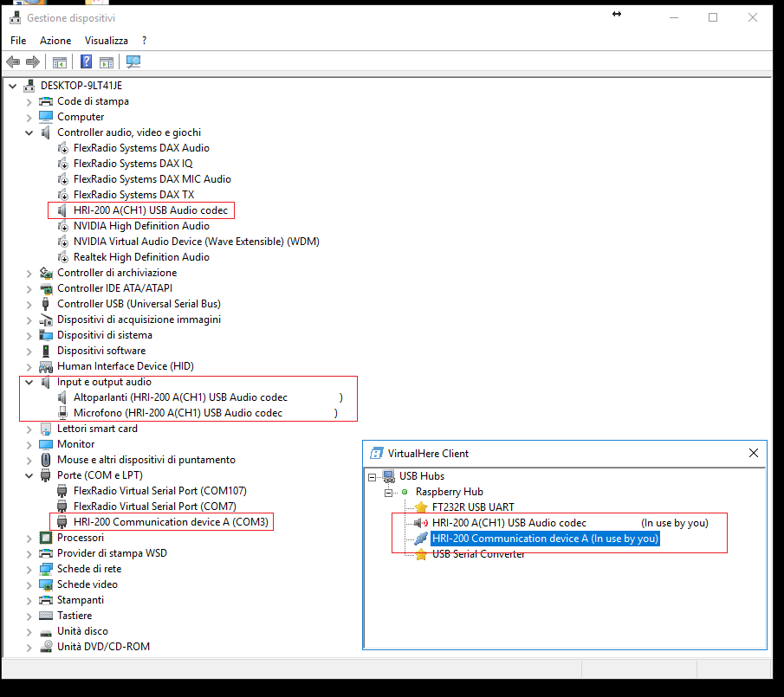Viewport: 784px width, 697px height.
Task: Expand Controller IDE ATA/ATAPI
Action: pyautogui.click(x=29, y=289)
